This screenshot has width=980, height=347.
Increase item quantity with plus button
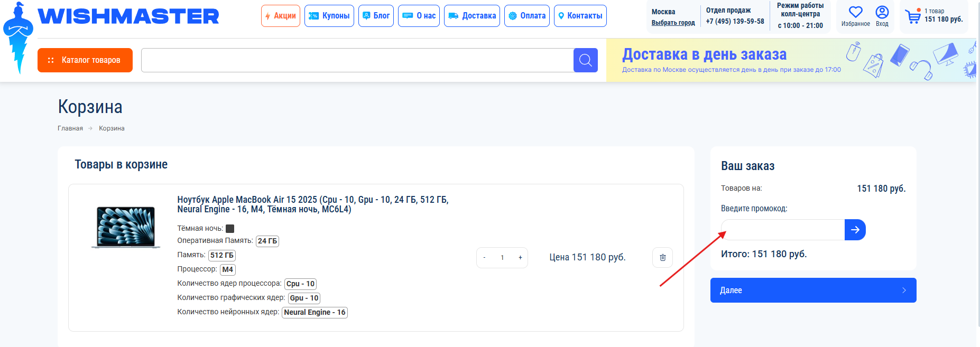click(x=520, y=258)
